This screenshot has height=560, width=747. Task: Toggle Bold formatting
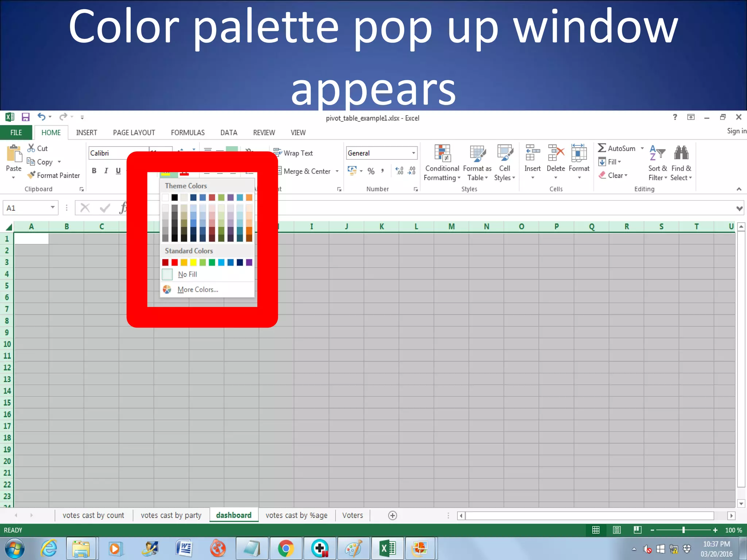94,171
